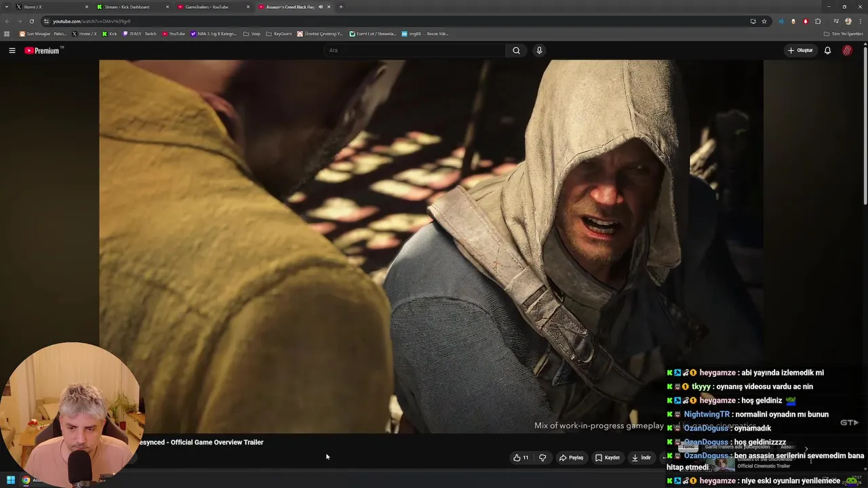
Task: Click the magnifier search button
Action: click(x=516, y=50)
